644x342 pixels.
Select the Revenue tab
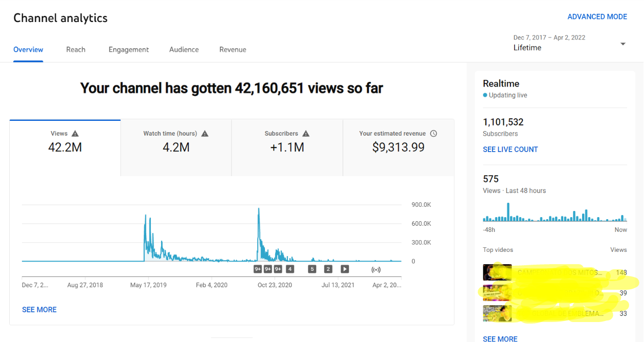233,50
